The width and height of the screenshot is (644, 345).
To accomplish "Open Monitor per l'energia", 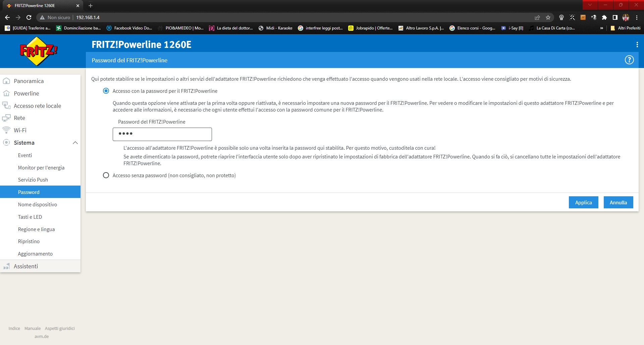I will tap(41, 167).
